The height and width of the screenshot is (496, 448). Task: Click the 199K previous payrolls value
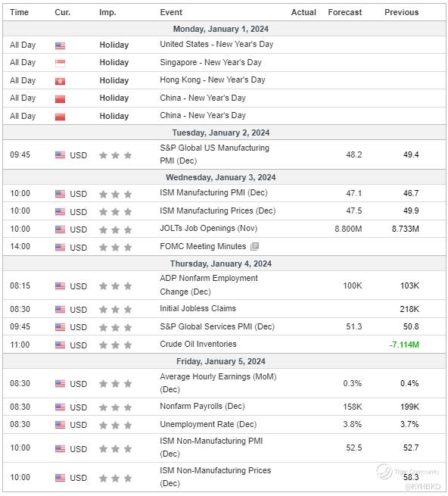point(409,407)
